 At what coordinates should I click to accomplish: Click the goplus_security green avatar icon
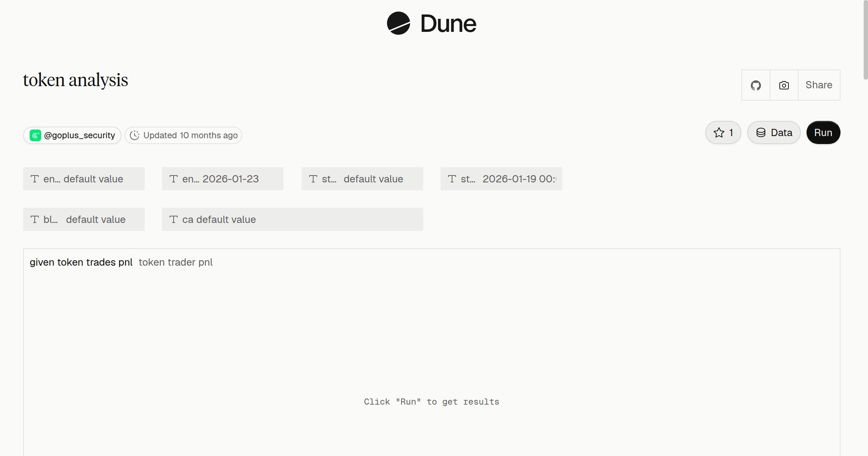point(35,135)
